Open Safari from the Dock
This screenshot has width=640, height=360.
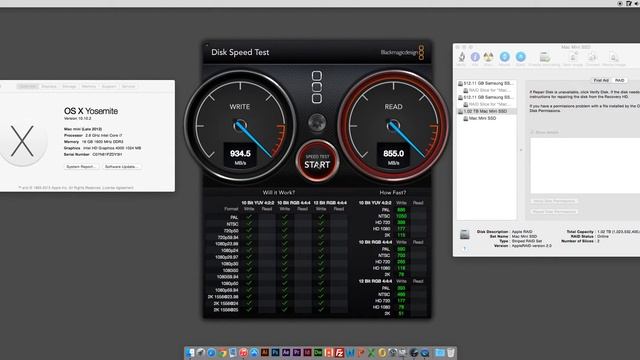tap(211, 353)
